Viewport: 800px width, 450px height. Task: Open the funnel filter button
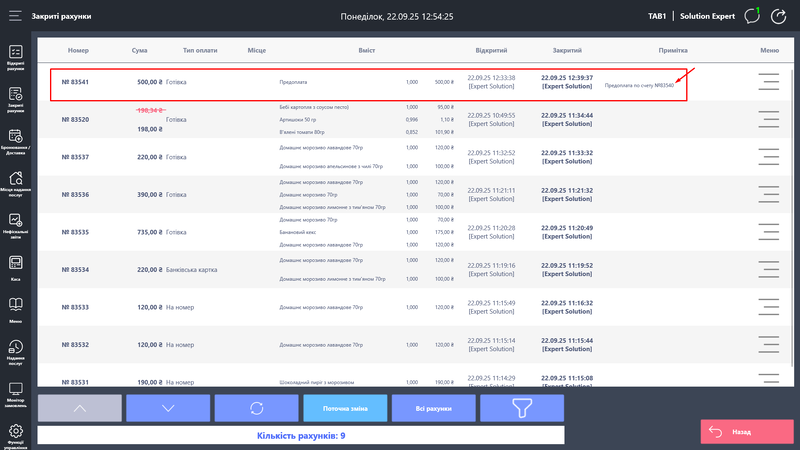click(522, 408)
